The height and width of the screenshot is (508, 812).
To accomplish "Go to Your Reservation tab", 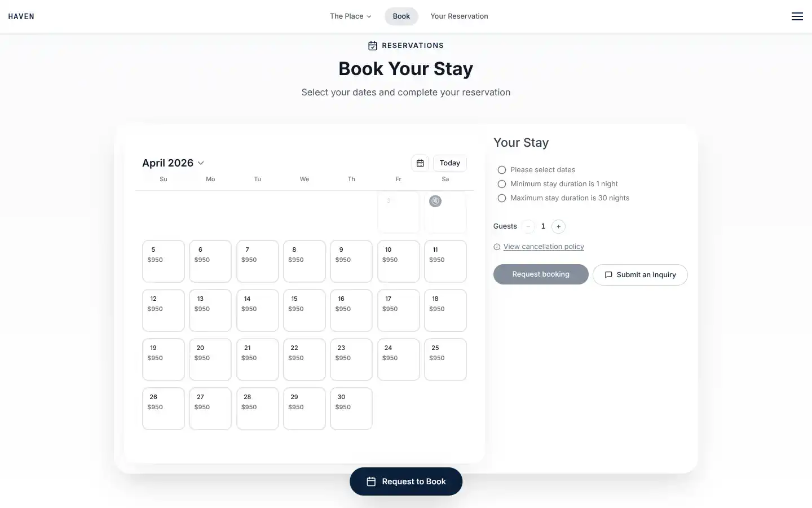I will point(459,16).
